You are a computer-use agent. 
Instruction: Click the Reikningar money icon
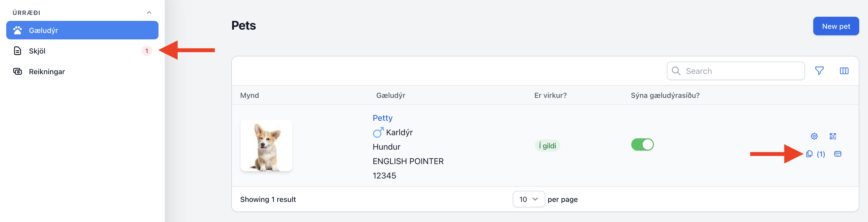click(x=18, y=71)
